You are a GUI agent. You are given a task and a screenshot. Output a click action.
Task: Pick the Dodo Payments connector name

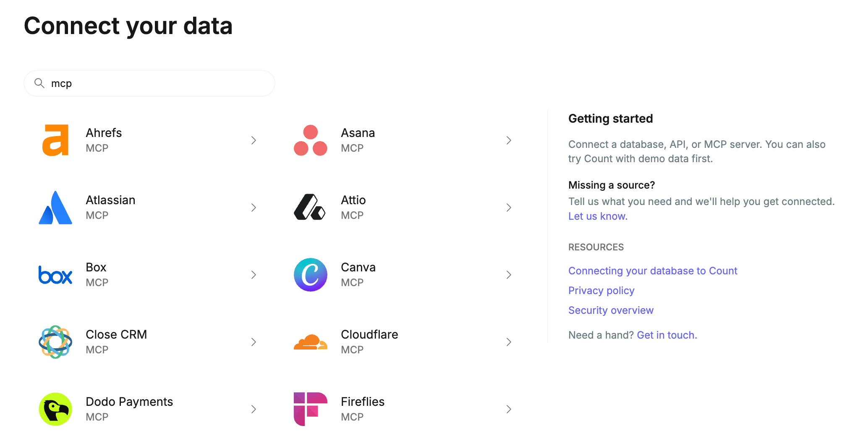pyautogui.click(x=129, y=402)
